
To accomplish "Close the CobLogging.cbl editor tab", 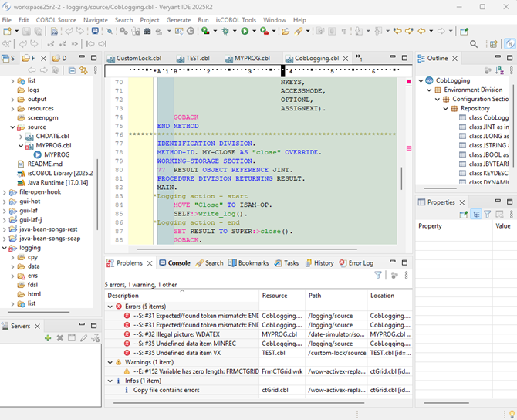I will click(346, 59).
